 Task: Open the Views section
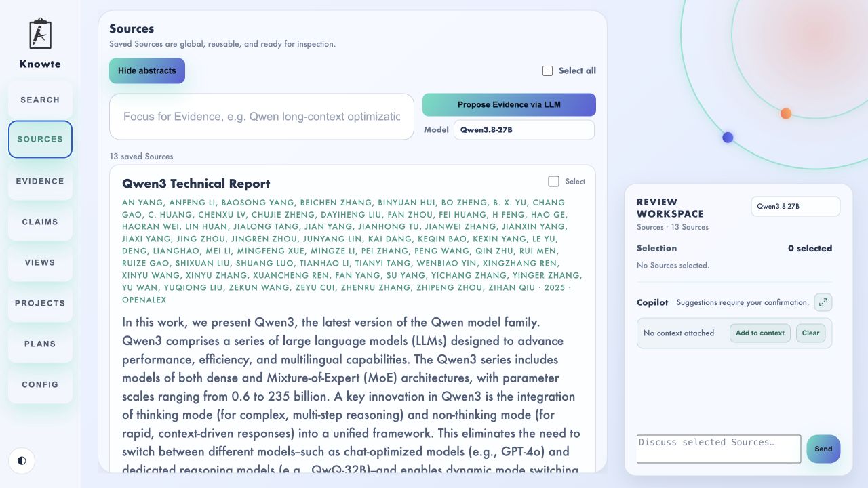point(40,262)
